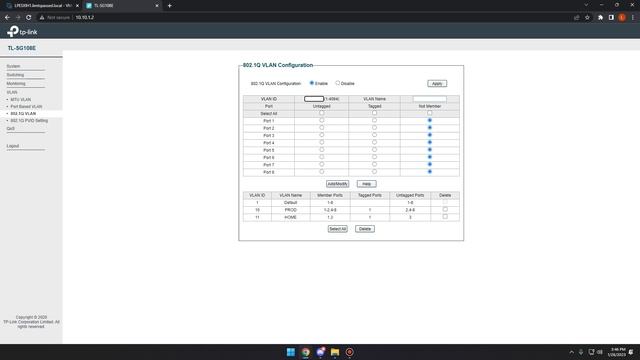Expand the Monitoring menu in sidebar

pyautogui.click(x=16, y=84)
